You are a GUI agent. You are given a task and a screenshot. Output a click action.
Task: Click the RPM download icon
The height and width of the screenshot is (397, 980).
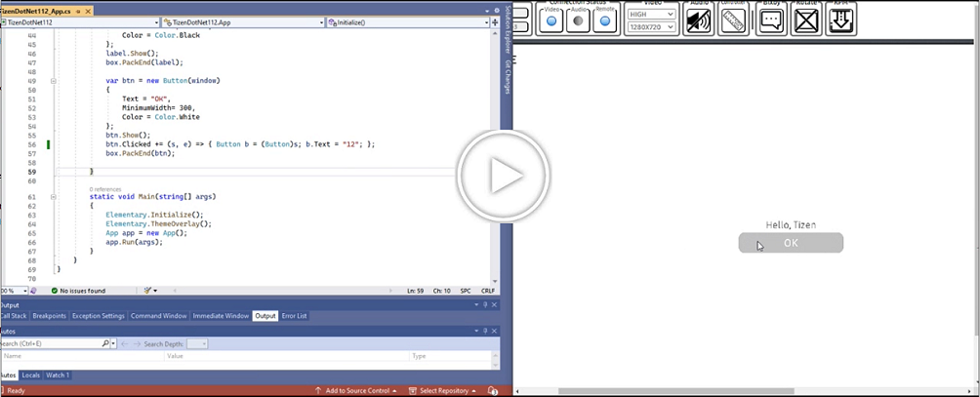[841, 20]
